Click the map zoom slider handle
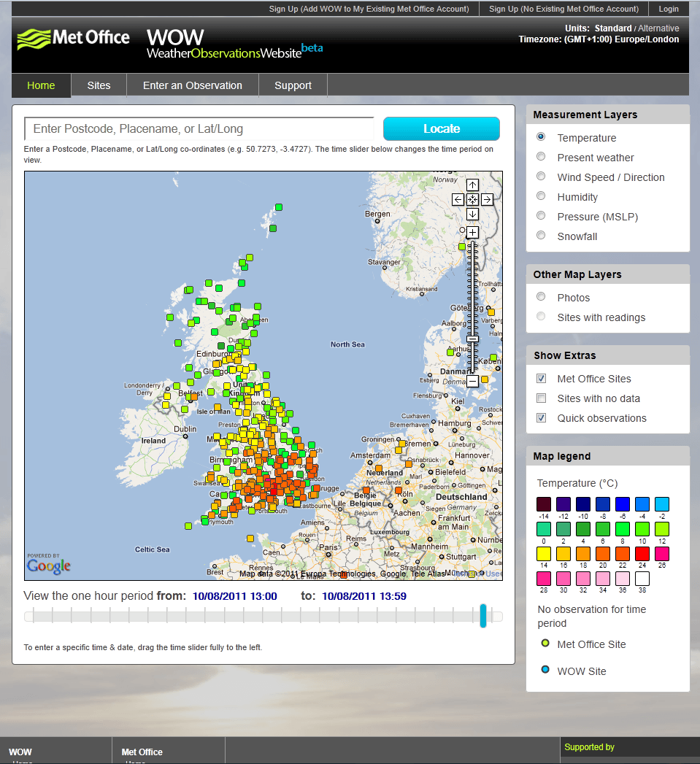Screen dimensions: 700x764 coord(472,339)
